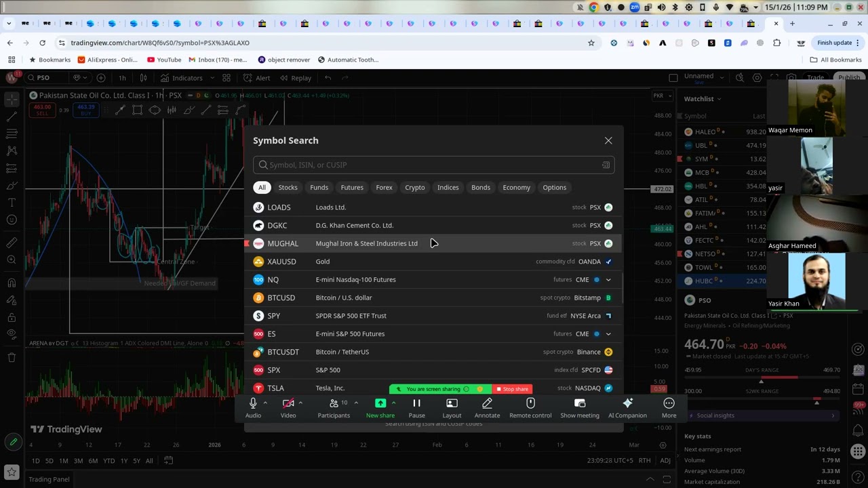The height and width of the screenshot is (488, 868).
Task: Click the star favorites icon at bottom left
Action: click(12, 472)
